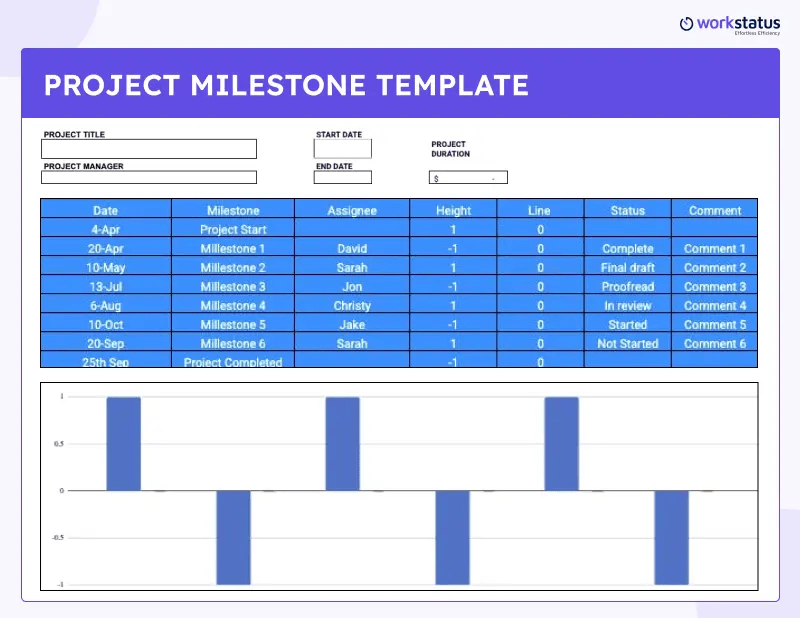Click the Project Title input box
The height and width of the screenshot is (618, 800).
[x=149, y=149]
